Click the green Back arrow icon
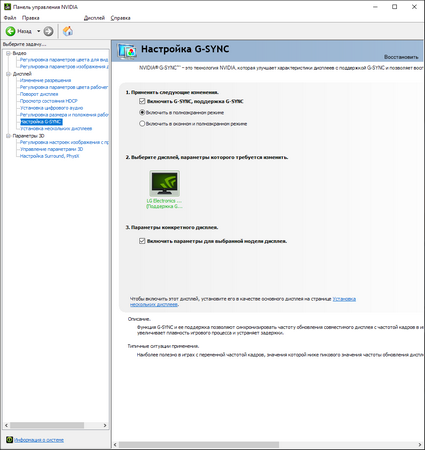 pyautogui.click(x=10, y=31)
